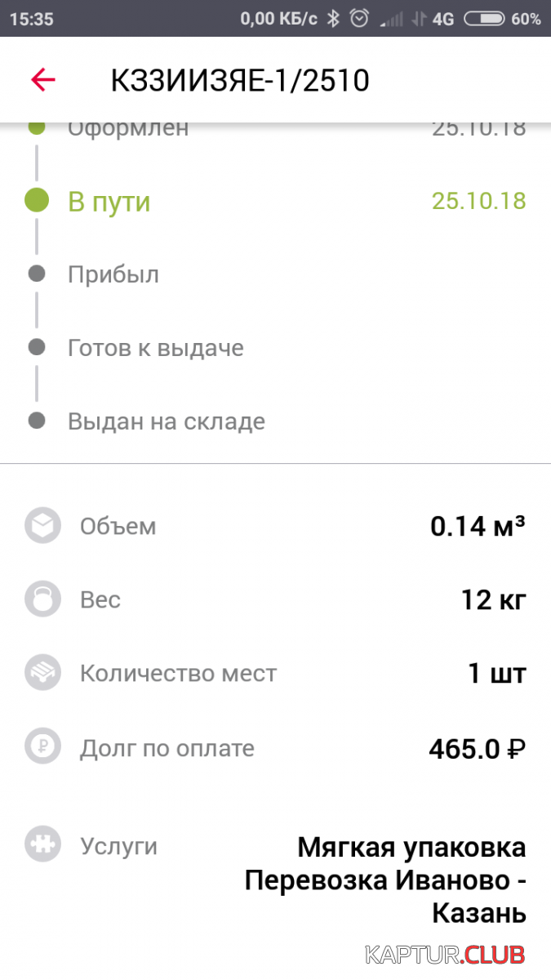Image resolution: width=551 pixels, height=980 pixels.
Task: Tap the volume box icon
Action: pyautogui.click(x=42, y=526)
